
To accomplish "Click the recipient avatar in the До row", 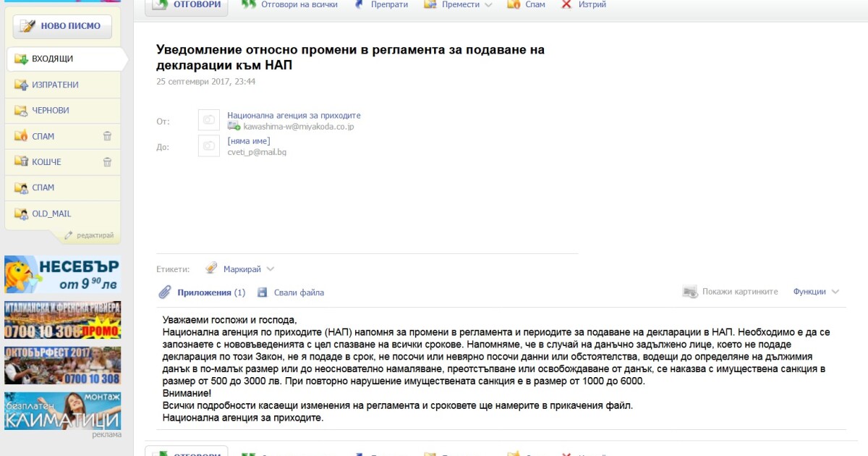I will pos(209,145).
